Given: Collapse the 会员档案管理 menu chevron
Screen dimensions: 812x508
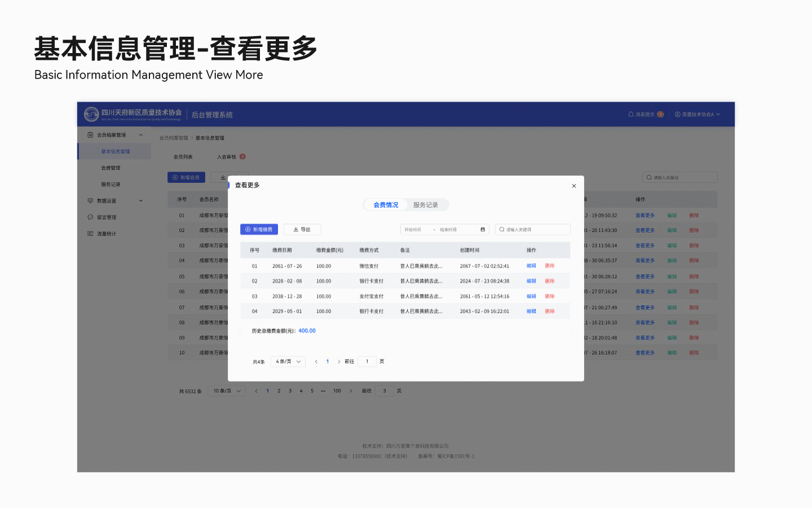Looking at the screenshot, I should tap(141, 135).
